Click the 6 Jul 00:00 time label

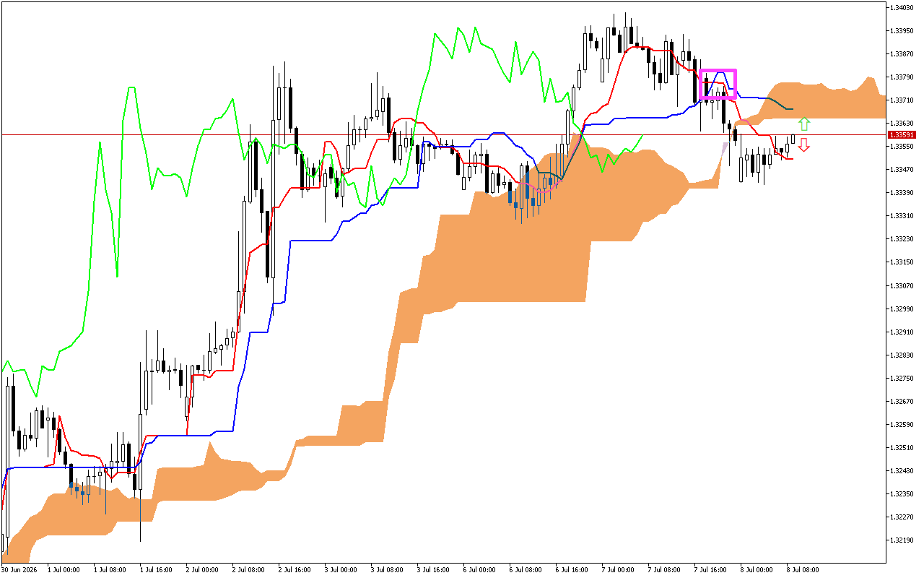point(479,569)
